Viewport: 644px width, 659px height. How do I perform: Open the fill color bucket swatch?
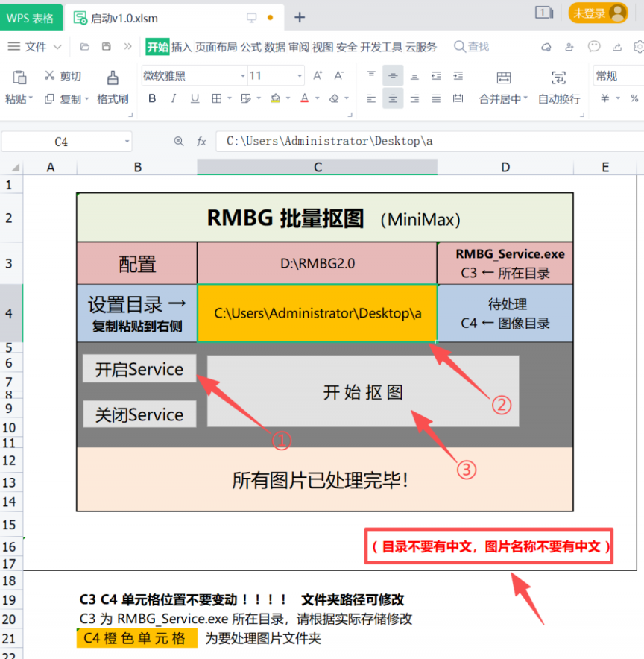[x=275, y=98]
